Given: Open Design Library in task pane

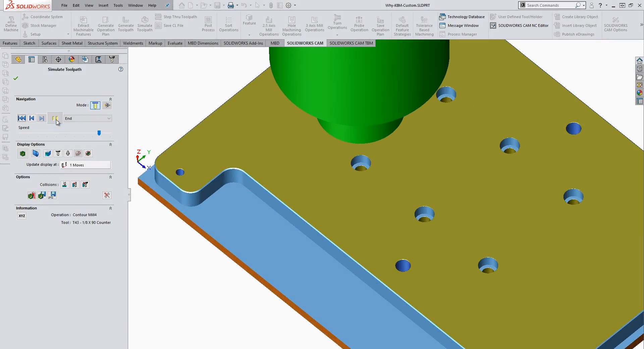Looking at the screenshot, I should tap(640, 69).
